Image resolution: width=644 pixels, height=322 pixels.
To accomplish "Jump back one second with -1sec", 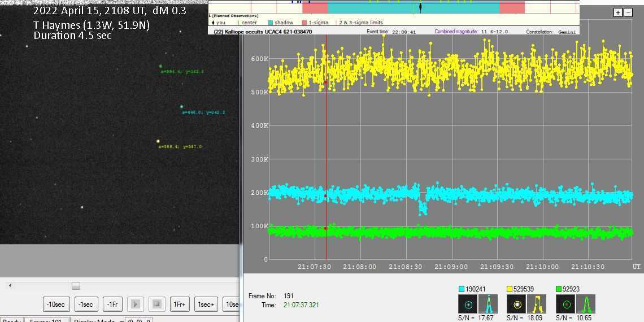I will (x=86, y=304).
